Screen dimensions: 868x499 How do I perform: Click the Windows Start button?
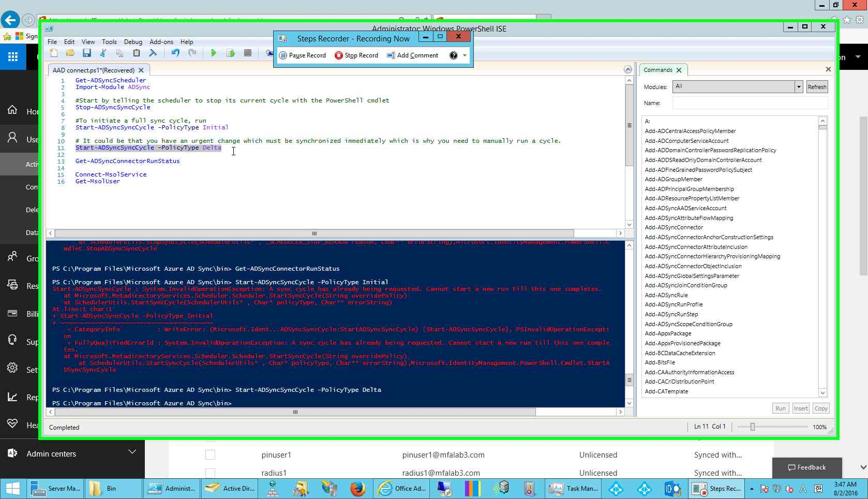13,488
